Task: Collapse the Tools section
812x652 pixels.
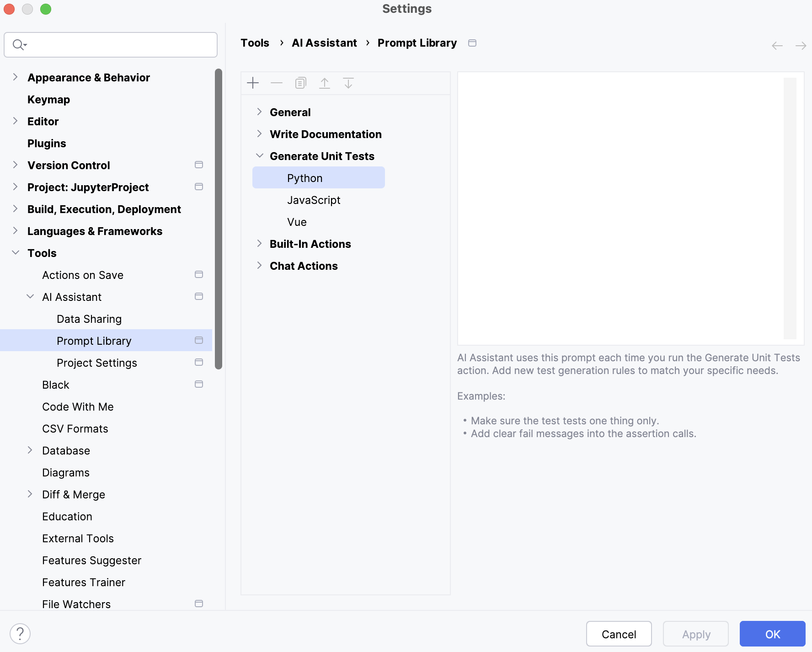Action: 15,252
